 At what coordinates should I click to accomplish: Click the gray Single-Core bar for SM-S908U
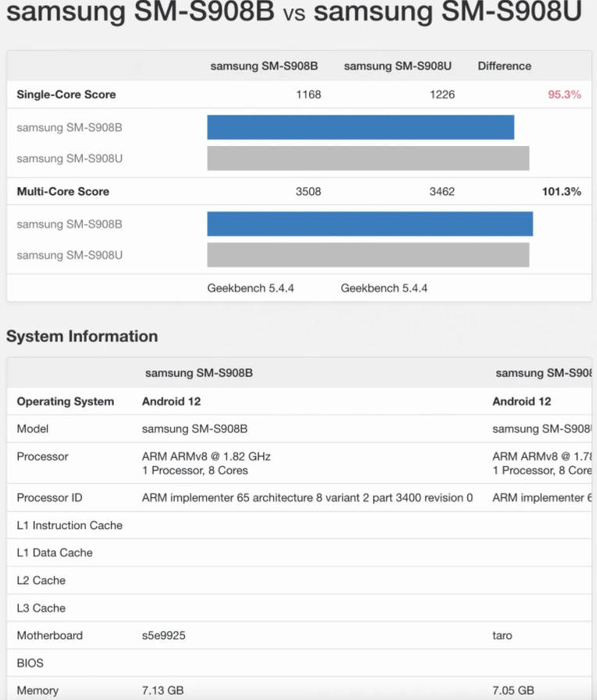pyautogui.click(x=368, y=158)
